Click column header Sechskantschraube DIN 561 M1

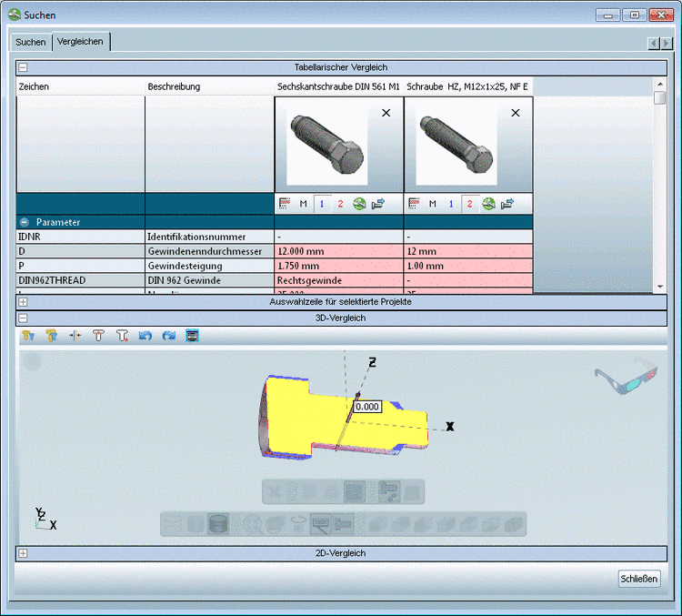[339, 86]
